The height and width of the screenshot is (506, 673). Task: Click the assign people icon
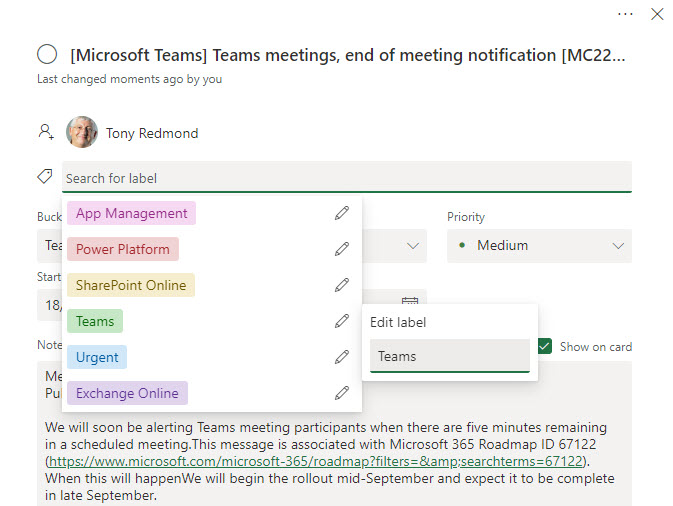45,132
